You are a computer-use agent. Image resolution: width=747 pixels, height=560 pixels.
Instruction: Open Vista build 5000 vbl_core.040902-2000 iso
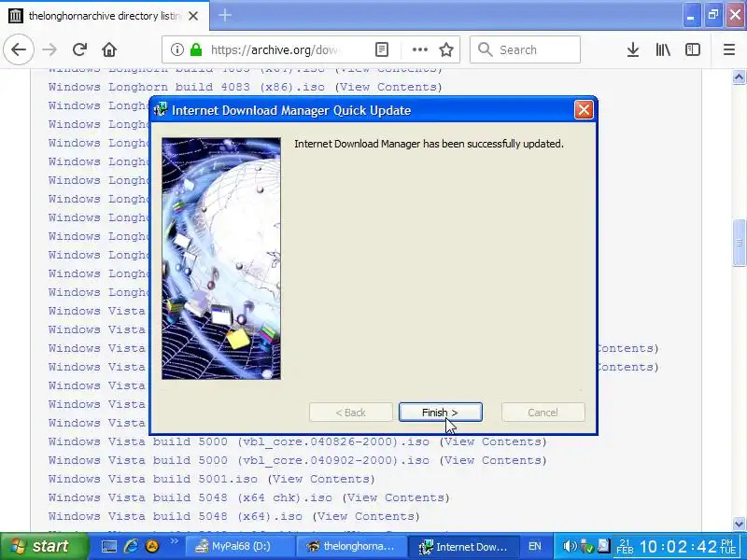pyautogui.click(x=239, y=460)
